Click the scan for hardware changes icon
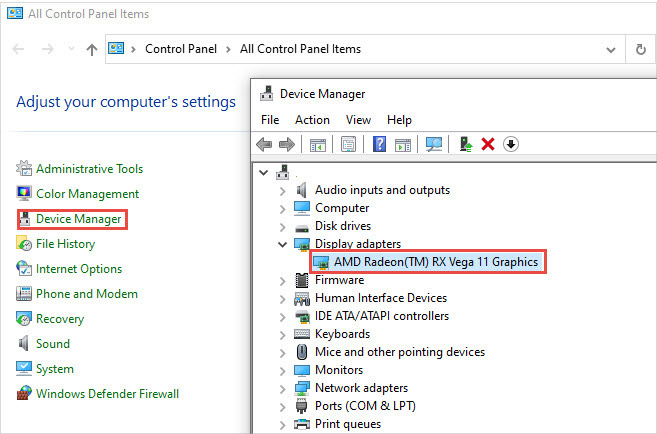 (434, 144)
